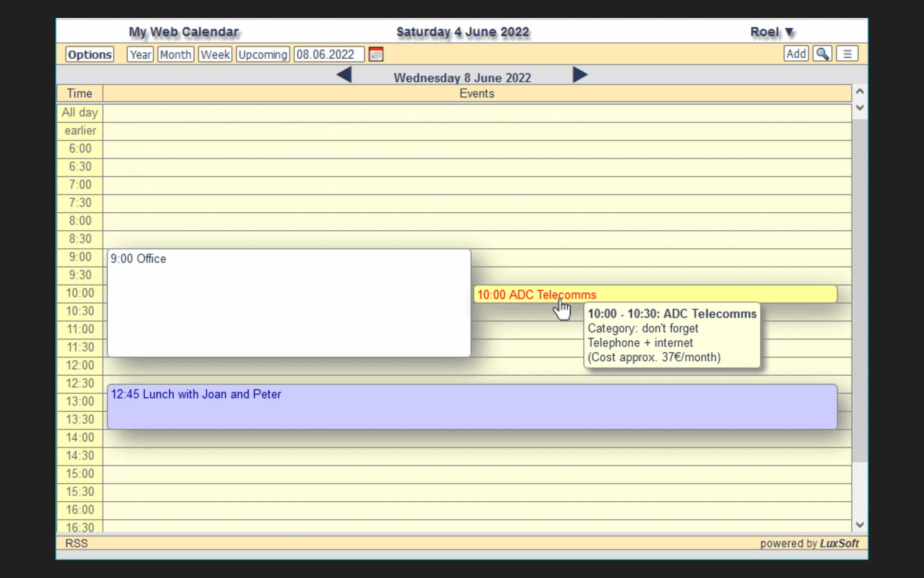
Task: Switch to Year view
Action: tap(140, 55)
